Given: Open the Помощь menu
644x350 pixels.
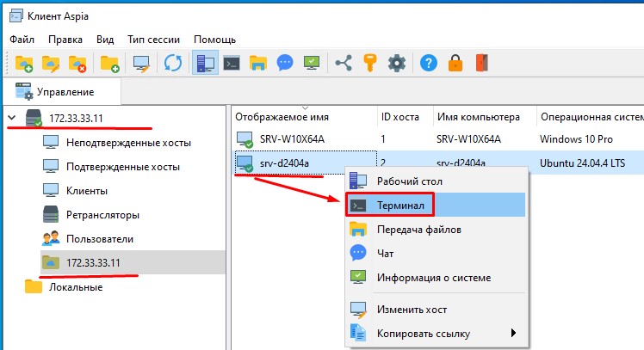Looking at the screenshot, I should click(x=214, y=40).
